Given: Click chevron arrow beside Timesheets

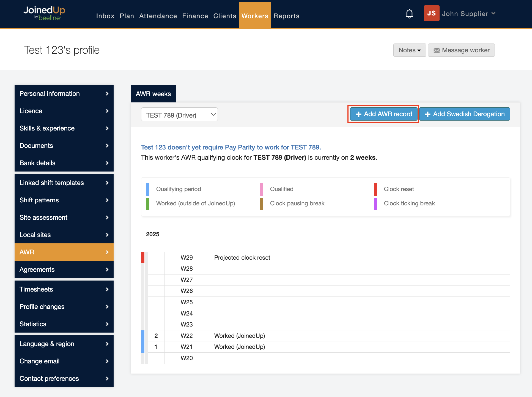Looking at the screenshot, I should tap(107, 289).
